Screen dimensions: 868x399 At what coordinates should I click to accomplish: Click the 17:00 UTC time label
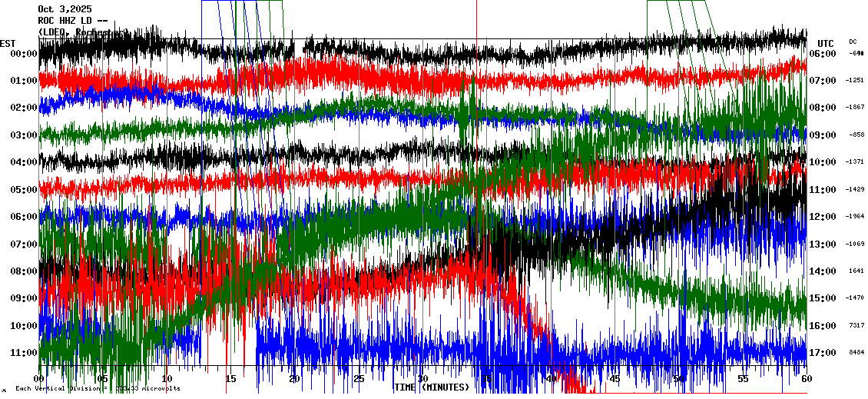(823, 353)
